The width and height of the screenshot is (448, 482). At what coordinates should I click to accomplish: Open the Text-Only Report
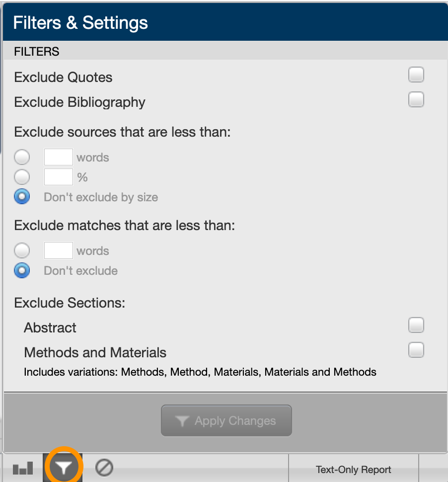point(353,470)
